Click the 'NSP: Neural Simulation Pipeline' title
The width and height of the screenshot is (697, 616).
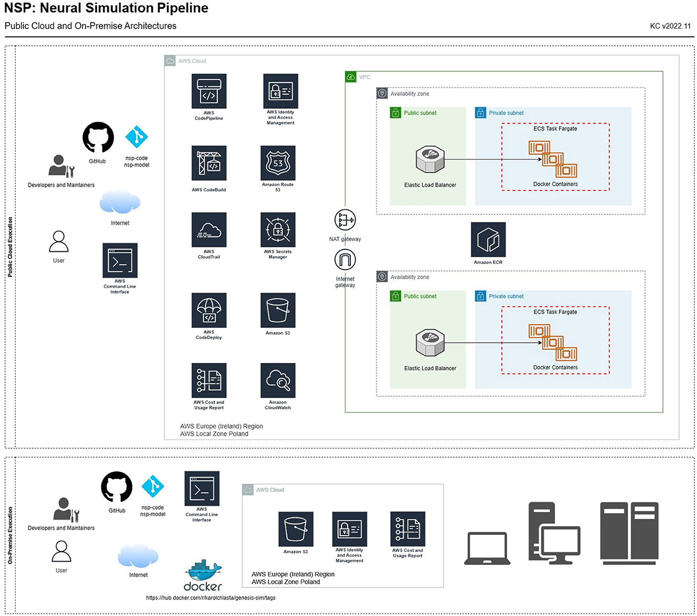(106, 8)
